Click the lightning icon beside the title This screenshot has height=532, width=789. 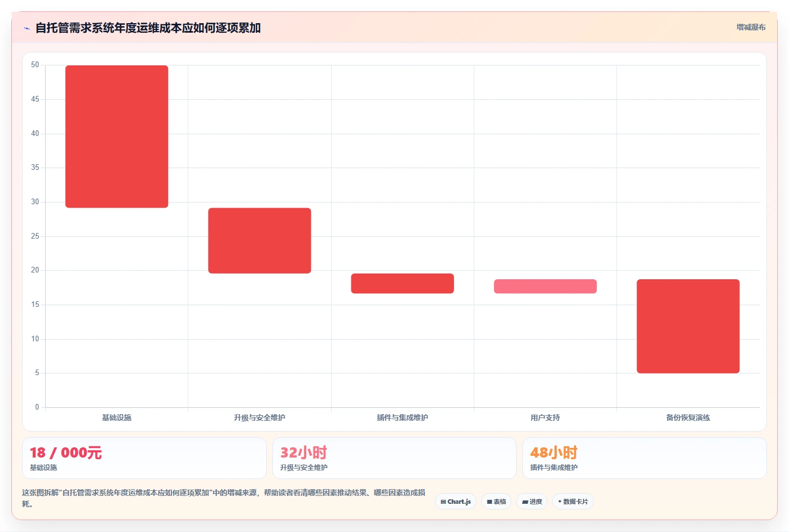tap(27, 28)
